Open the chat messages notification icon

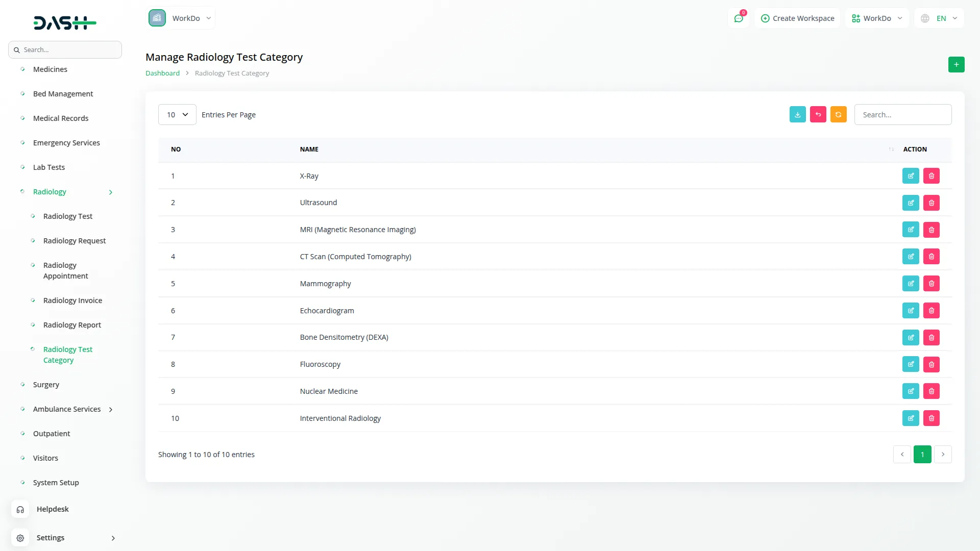[738, 18]
